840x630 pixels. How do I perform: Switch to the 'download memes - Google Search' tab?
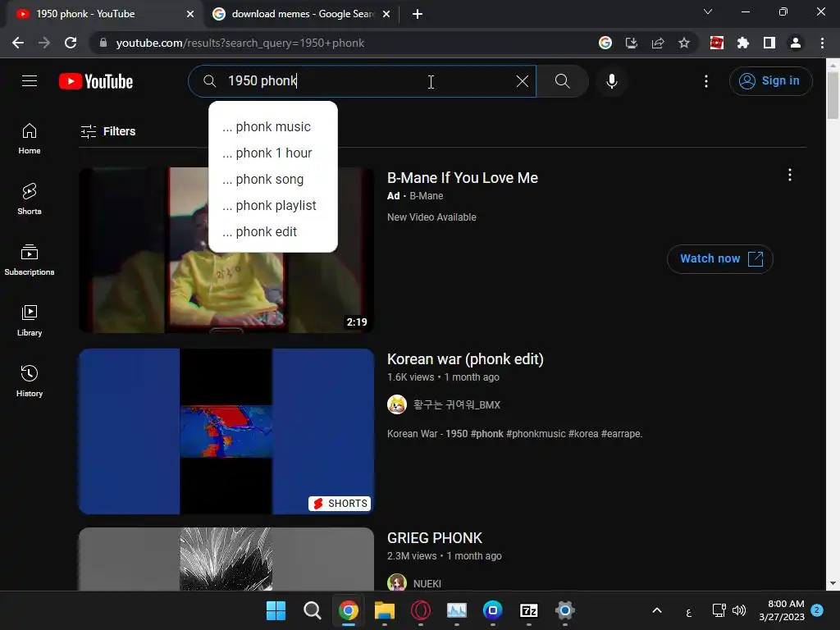(x=302, y=14)
